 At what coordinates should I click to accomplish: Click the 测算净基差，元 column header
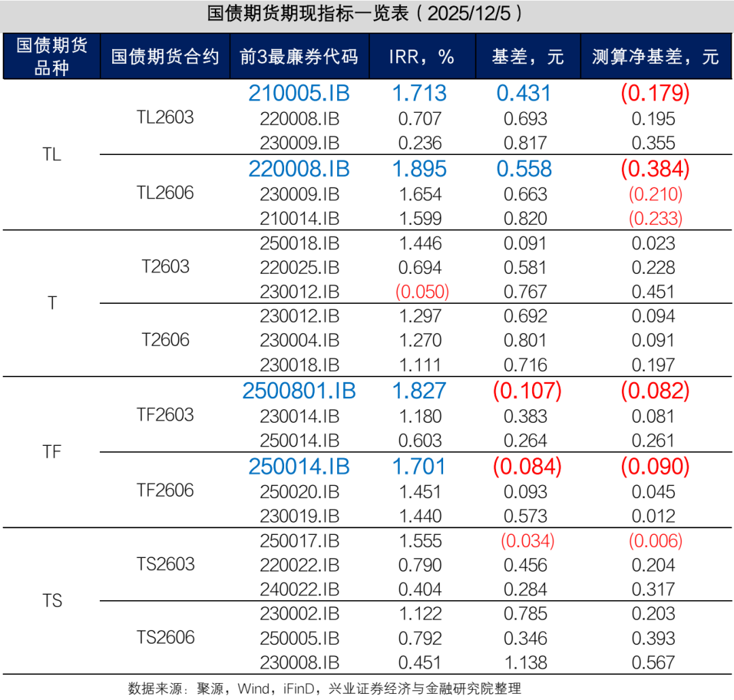click(656, 56)
